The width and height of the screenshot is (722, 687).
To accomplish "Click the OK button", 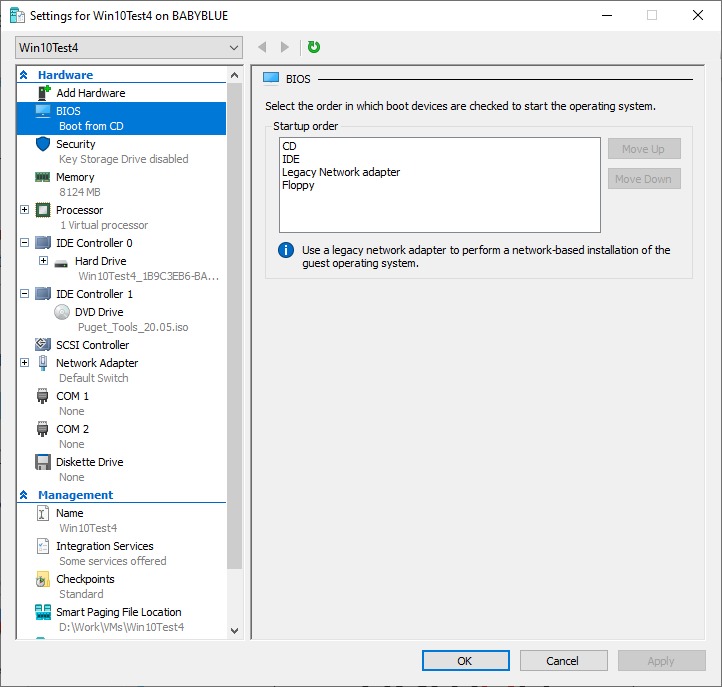I will click(x=465, y=660).
